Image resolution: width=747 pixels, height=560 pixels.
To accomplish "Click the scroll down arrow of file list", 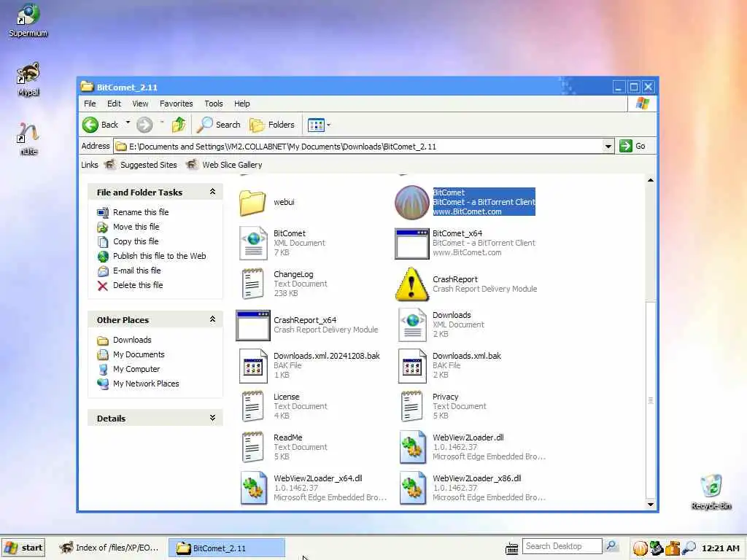I will (651, 505).
